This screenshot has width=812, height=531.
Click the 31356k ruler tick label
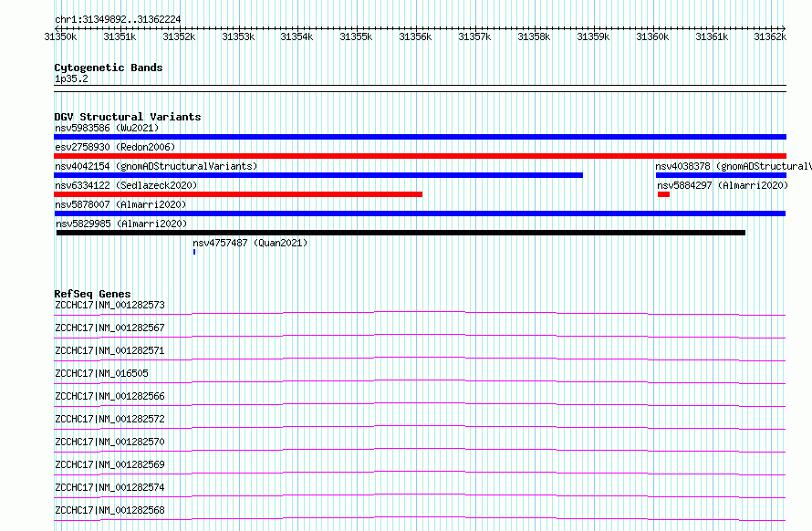coord(415,36)
